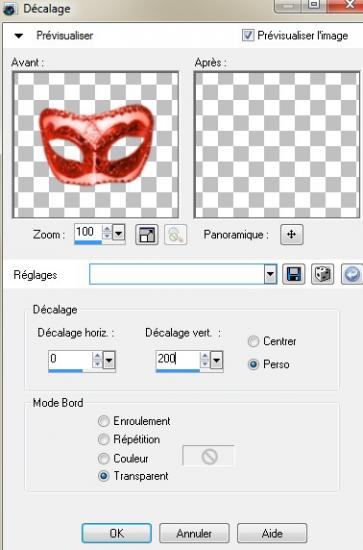The height and width of the screenshot is (550, 363).
Task: Toggle the Prévisualiser l'image checkbox
Action: (x=248, y=35)
